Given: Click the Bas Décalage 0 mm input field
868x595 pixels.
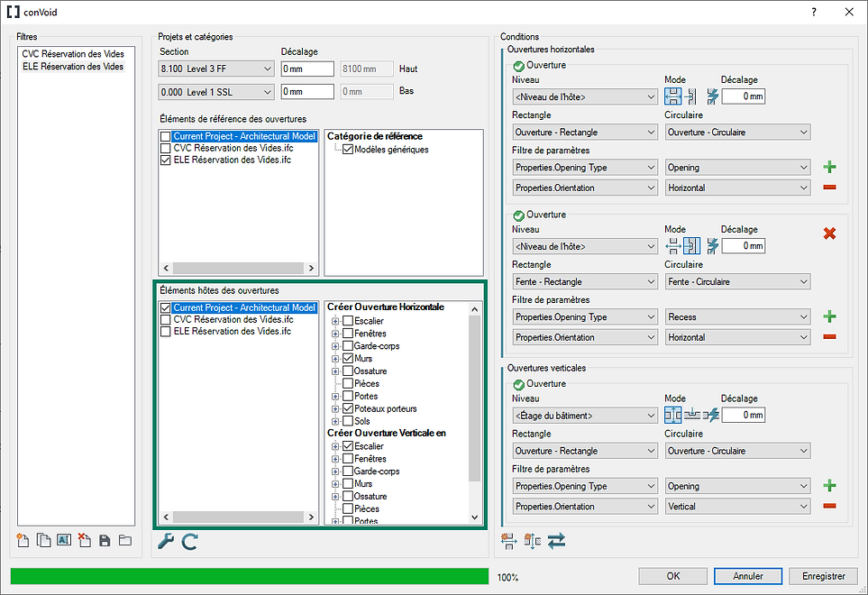Looking at the screenshot, I should [307, 91].
